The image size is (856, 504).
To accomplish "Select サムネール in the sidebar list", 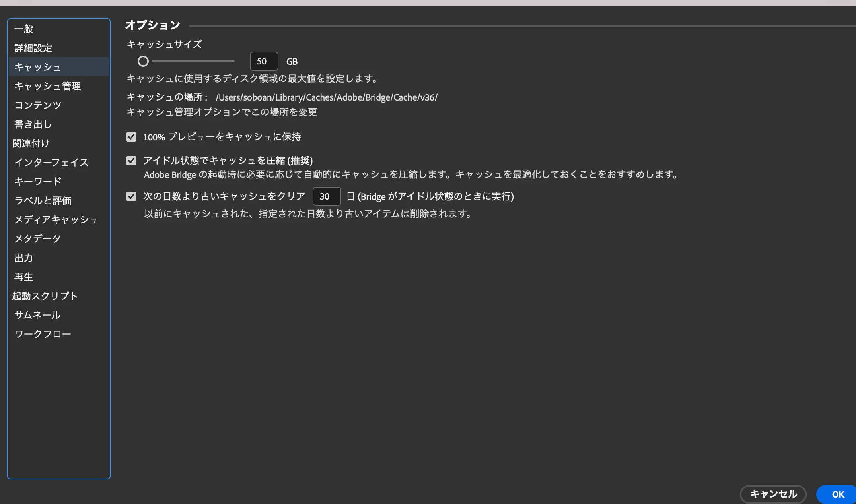I will pyautogui.click(x=37, y=315).
